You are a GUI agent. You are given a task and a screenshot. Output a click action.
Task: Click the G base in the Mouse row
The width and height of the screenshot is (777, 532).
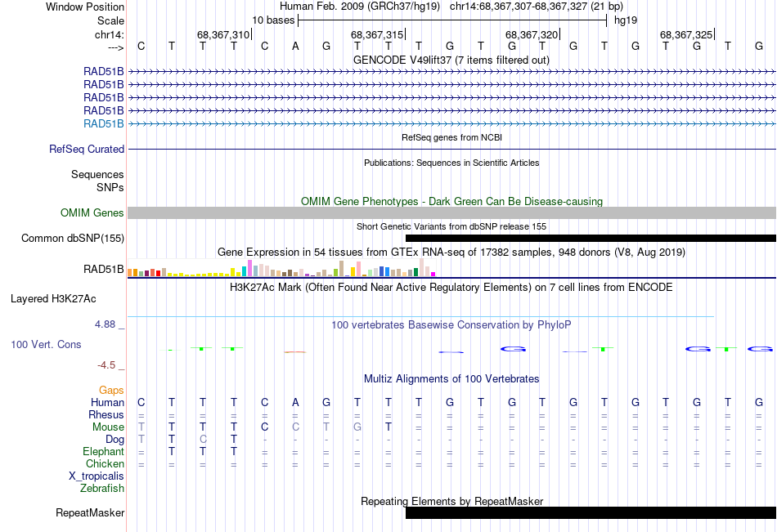coord(357,427)
